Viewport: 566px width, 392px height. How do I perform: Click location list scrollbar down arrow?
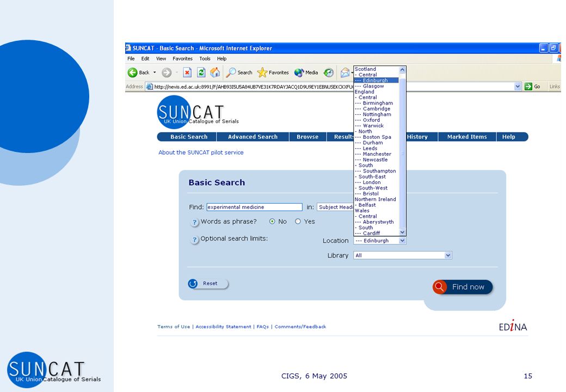click(402, 232)
